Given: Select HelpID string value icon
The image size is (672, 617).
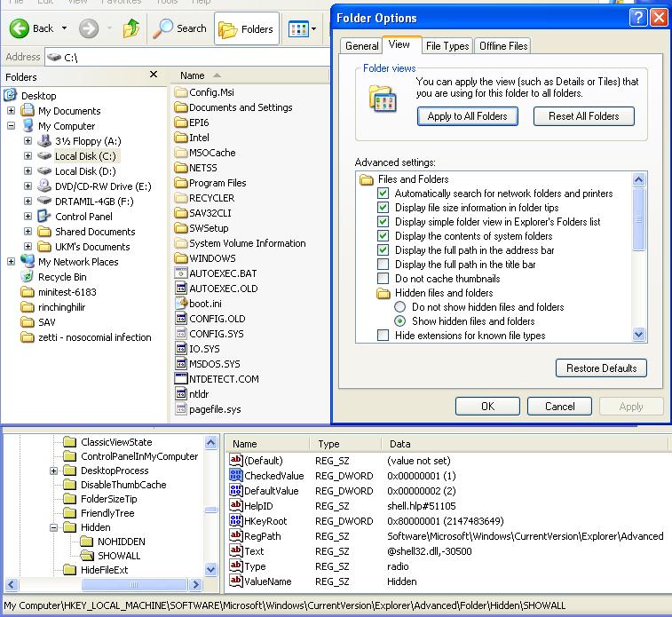Looking at the screenshot, I should [x=236, y=505].
